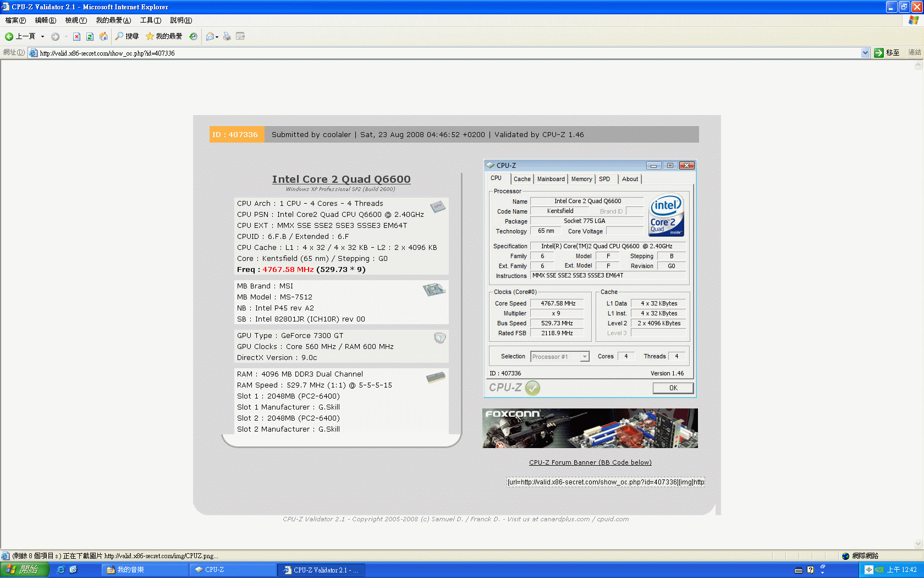The image size is (924, 578).
Task: Select the Mainboard tab in CPU-Z image
Action: point(551,179)
